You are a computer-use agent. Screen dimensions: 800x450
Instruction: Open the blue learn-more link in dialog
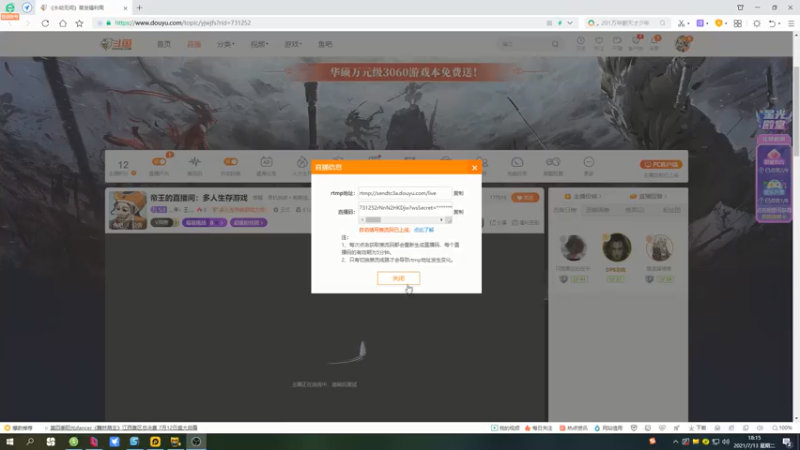(x=423, y=230)
